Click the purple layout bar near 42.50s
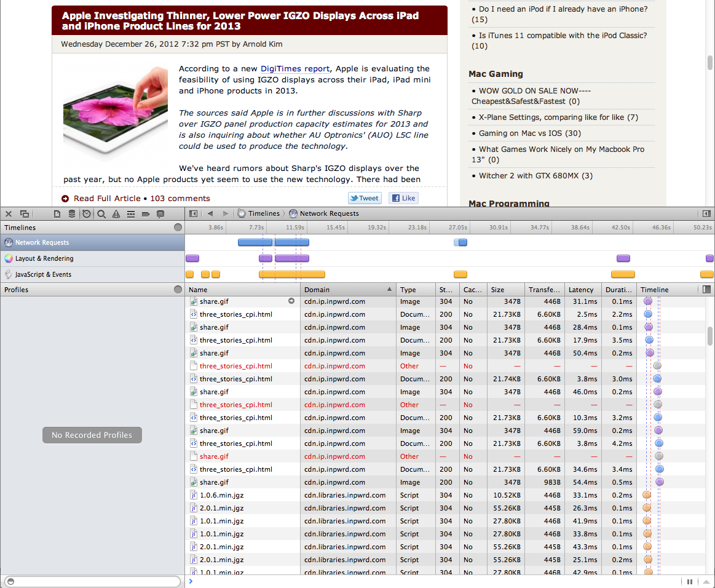Viewport: 715px width, 588px height. click(623, 258)
